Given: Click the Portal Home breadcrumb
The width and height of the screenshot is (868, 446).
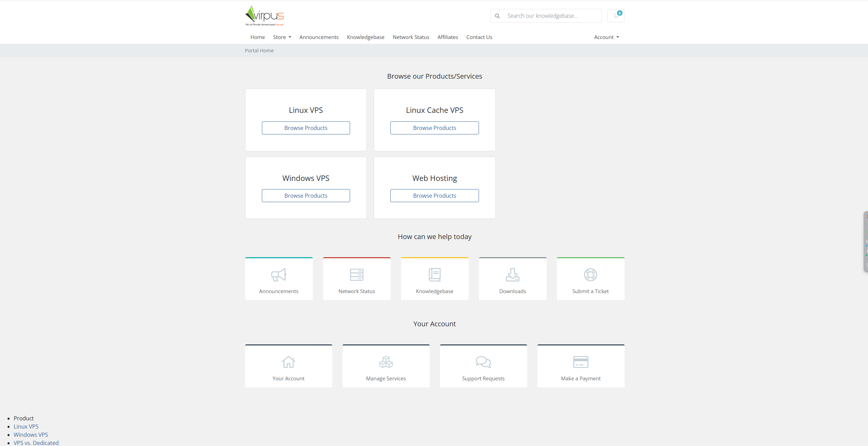Looking at the screenshot, I should coord(259,51).
